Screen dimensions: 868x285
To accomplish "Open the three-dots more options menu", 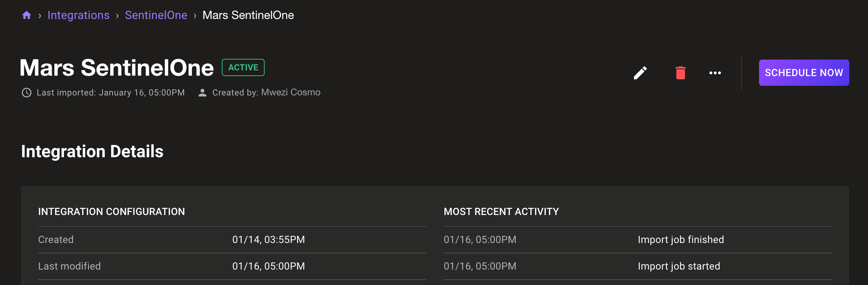I will click(x=715, y=73).
